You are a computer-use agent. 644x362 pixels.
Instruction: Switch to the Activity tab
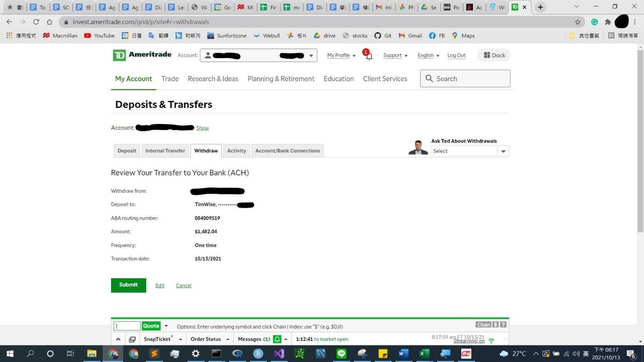(x=237, y=151)
